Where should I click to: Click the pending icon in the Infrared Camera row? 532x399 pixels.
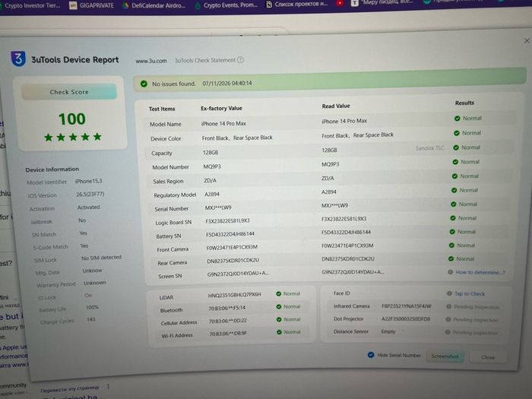pos(448,307)
